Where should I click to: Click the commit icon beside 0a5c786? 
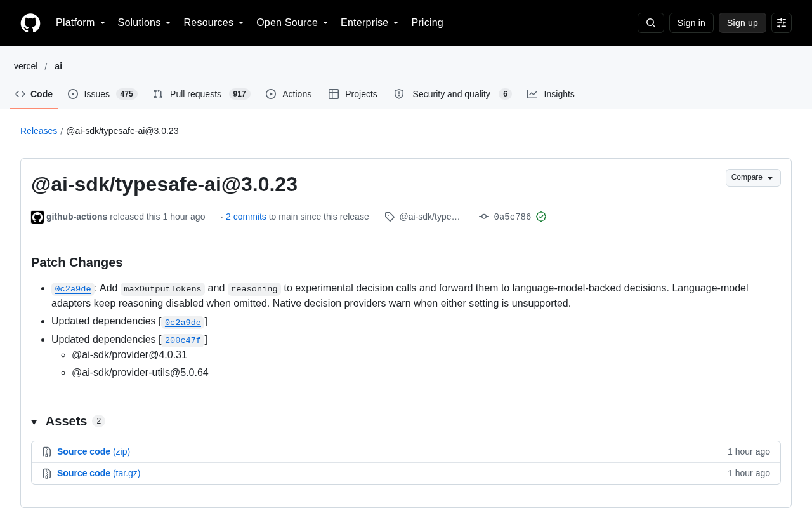(x=484, y=217)
